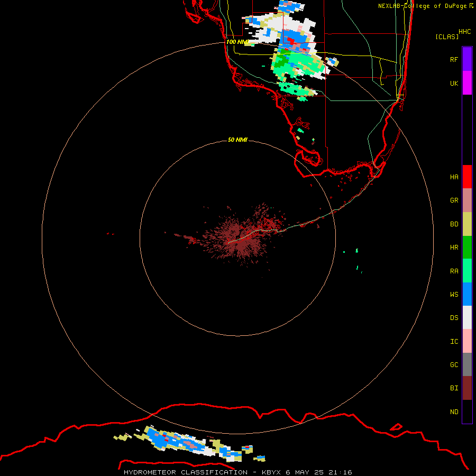This screenshot has width=476, height=476.
Task: Click the '[CLAS]' units label
Action: coord(447,36)
